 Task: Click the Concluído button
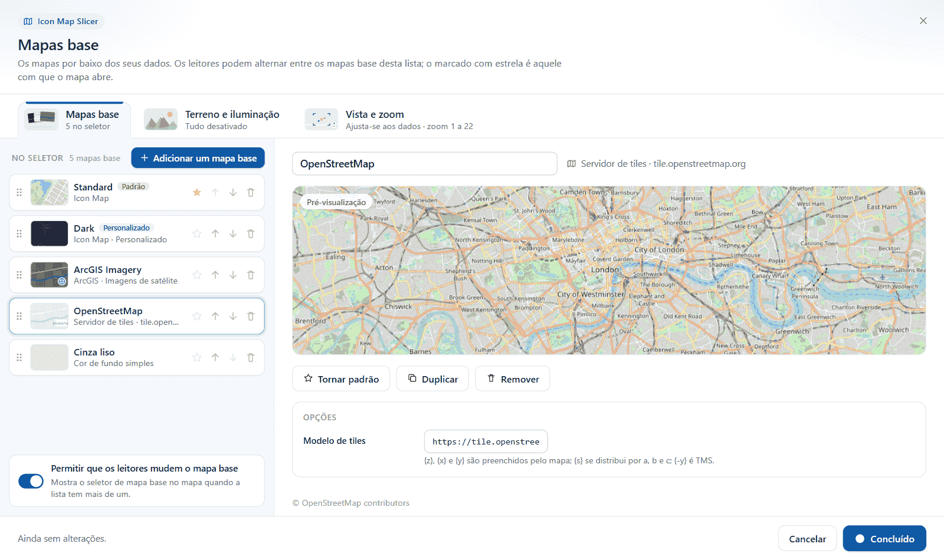884,539
